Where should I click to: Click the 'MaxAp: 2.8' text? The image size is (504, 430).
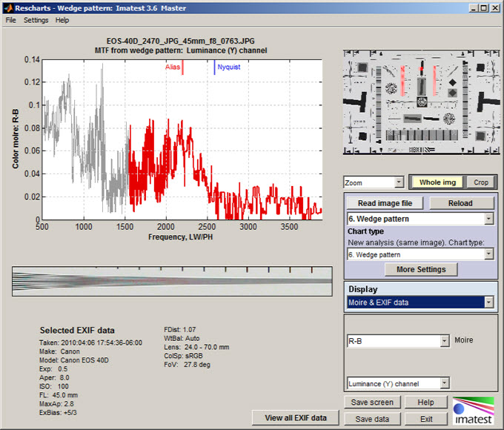(x=56, y=403)
